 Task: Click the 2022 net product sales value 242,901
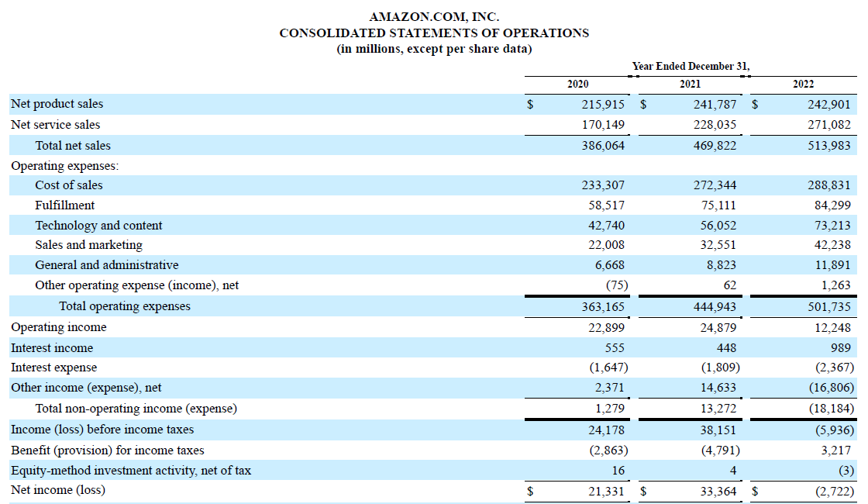click(x=828, y=104)
